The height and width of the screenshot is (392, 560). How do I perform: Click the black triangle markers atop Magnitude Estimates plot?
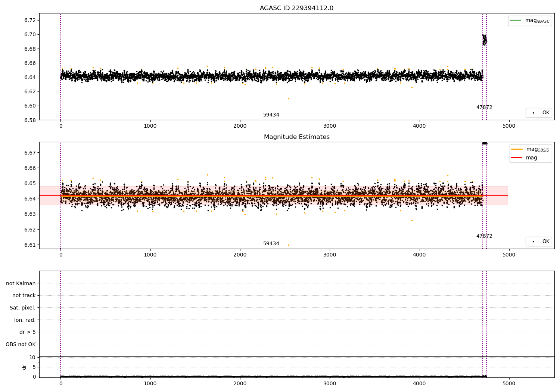tap(485, 143)
